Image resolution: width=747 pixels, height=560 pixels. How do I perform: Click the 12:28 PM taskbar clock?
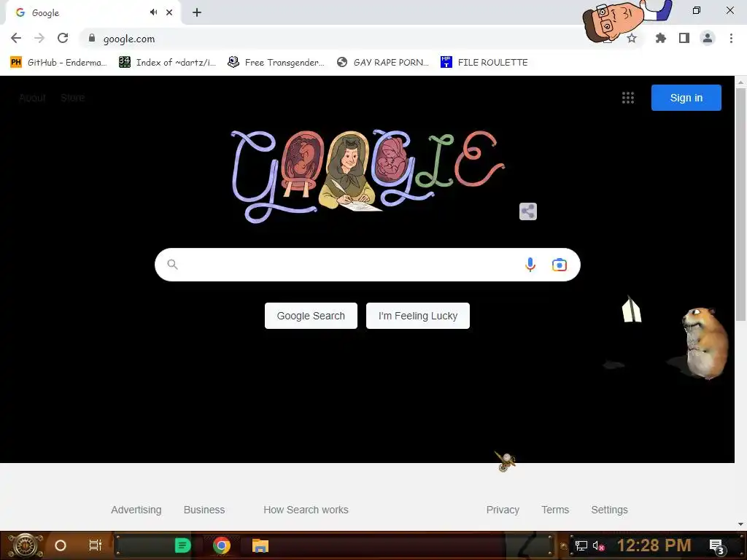click(x=654, y=545)
